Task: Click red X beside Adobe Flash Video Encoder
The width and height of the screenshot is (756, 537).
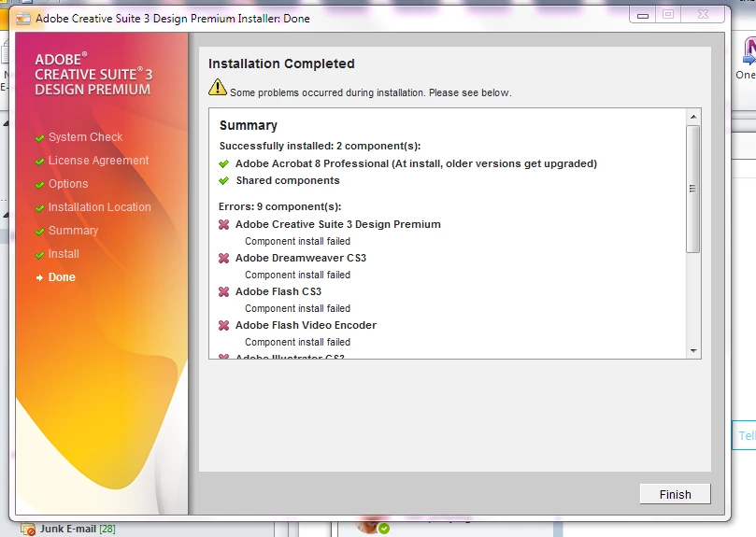Action: pyautogui.click(x=223, y=325)
